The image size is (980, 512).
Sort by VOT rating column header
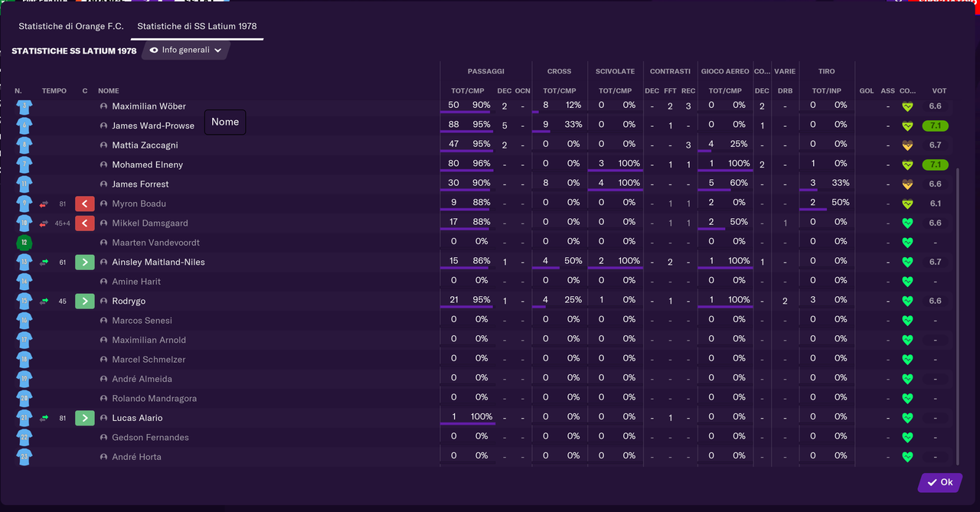click(939, 91)
